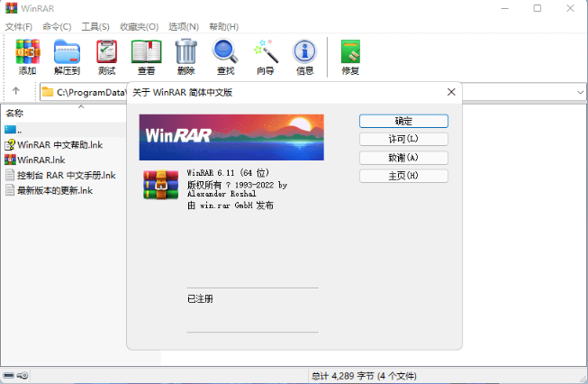Click the 查找 (Find) magnifier icon
Viewport: 588px width, 384px height.
click(225, 56)
